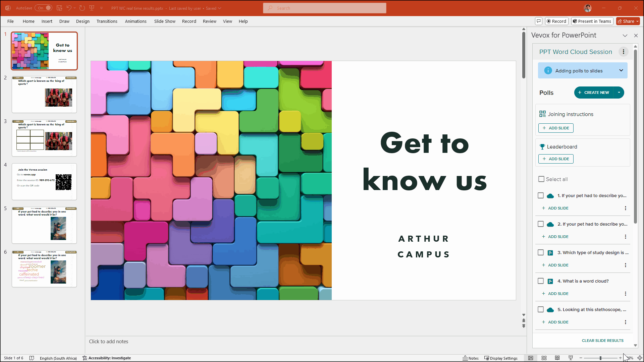Click the Save icon in the title bar

tap(59, 8)
